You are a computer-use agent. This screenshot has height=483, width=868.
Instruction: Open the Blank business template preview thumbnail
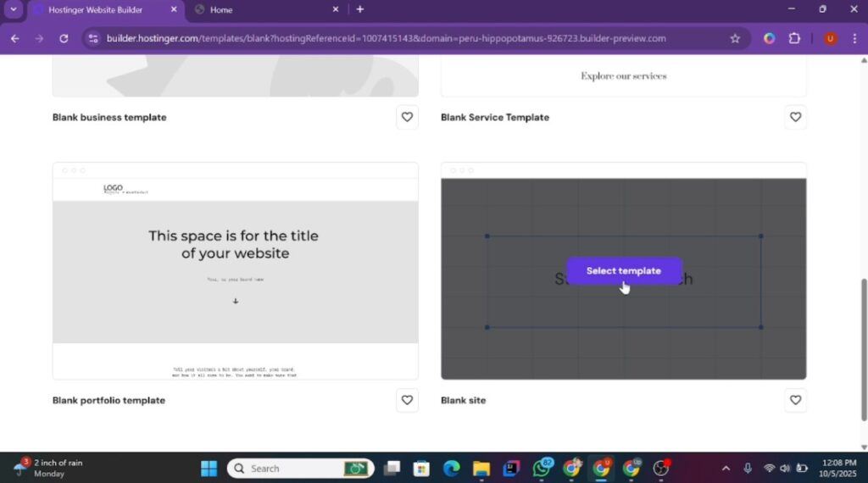236,75
